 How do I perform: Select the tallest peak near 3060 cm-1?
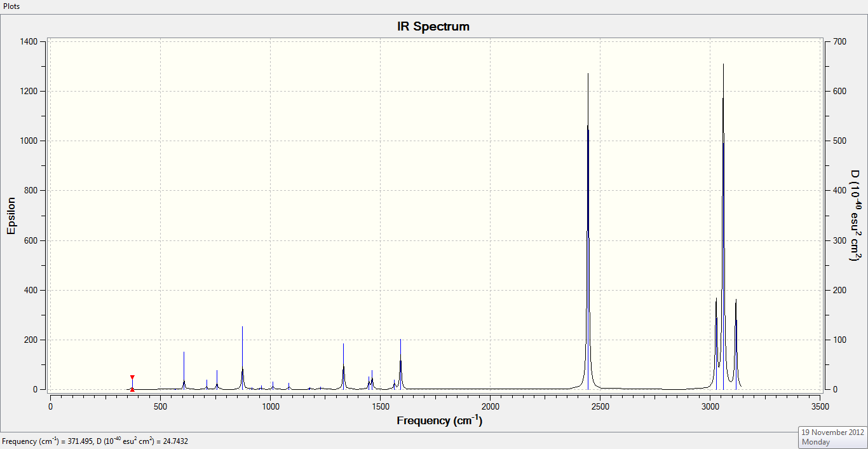pyautogui.click(x=723, y=226)
